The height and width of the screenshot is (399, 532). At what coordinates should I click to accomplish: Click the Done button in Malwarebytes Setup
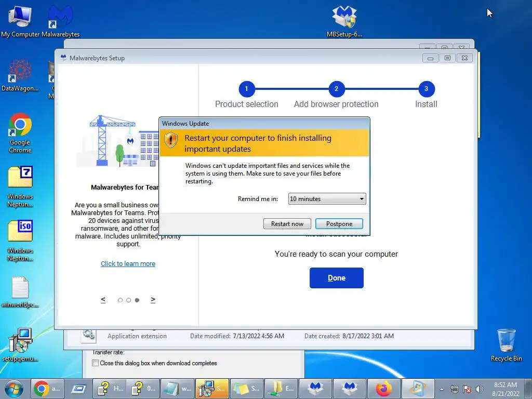pyautogui.click(x=336, y=278)
